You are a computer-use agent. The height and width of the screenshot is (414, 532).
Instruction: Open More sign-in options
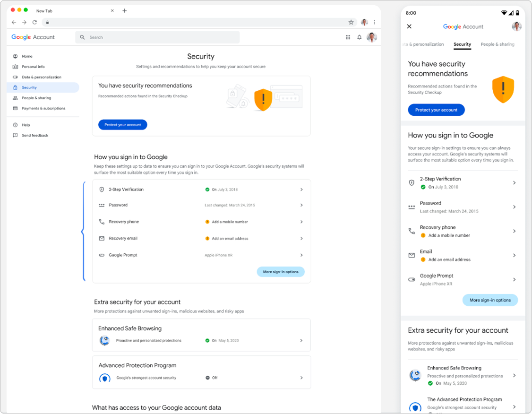tap(281, 272)
